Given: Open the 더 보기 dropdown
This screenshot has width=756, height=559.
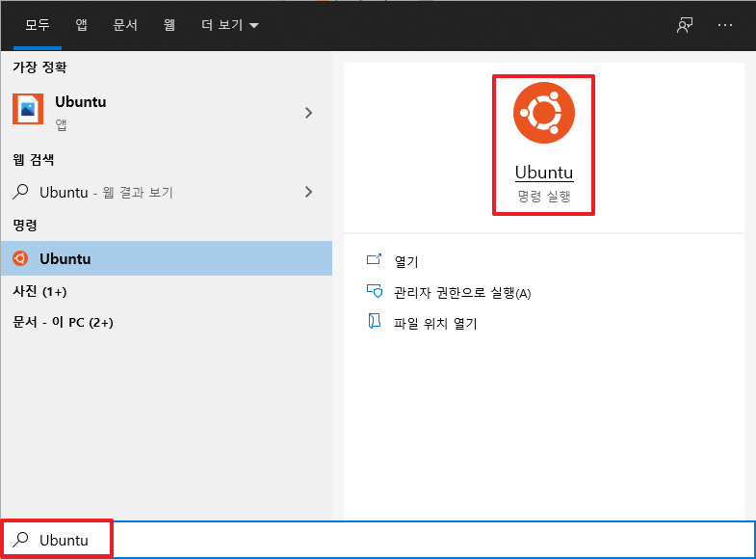Looking at the screenshot, I should coord(230,25).
